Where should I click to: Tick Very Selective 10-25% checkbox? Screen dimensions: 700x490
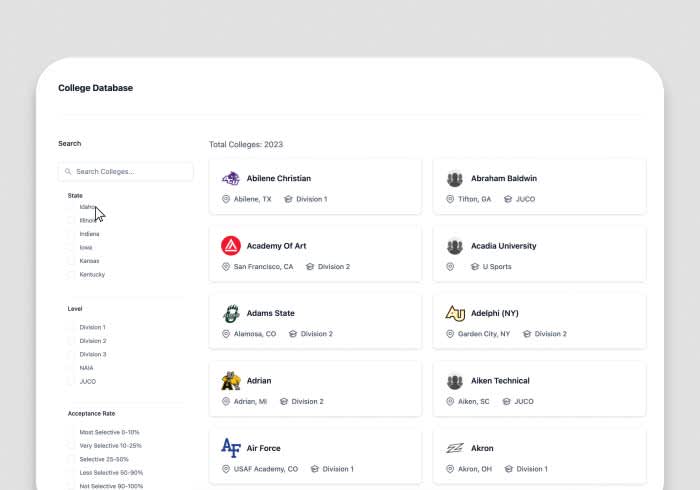71,445
